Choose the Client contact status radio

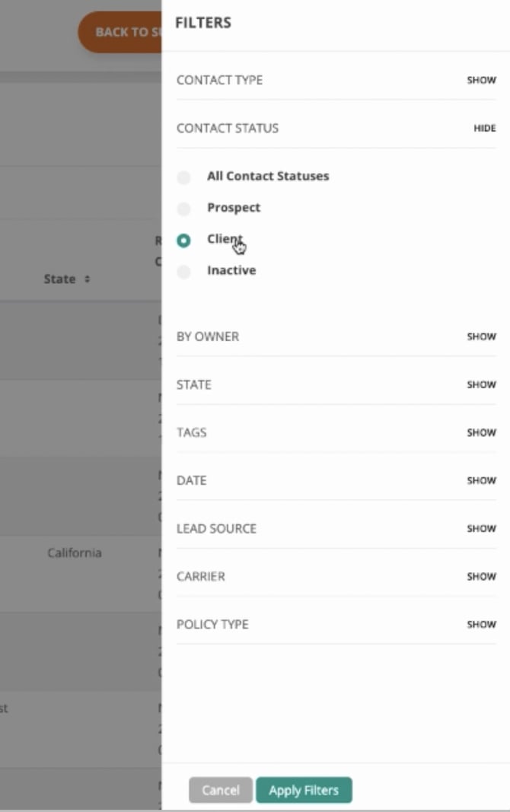pyautogui.click(x=183, y=240)
